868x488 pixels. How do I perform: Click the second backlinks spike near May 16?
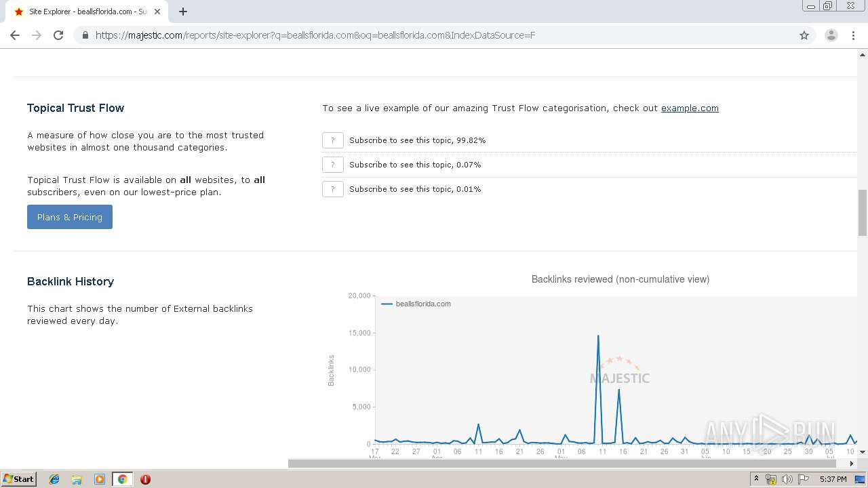click(x=618, y=390)
